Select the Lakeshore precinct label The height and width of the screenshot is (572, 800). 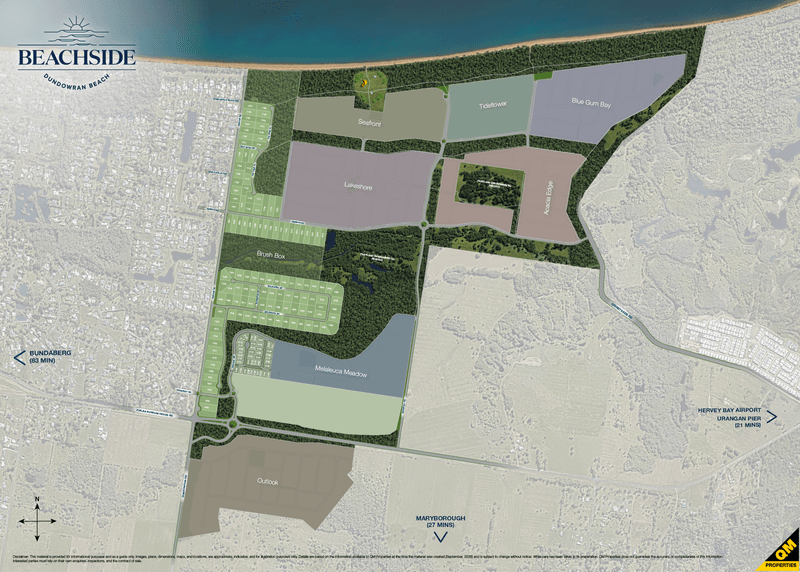click(x=358, y=186)
